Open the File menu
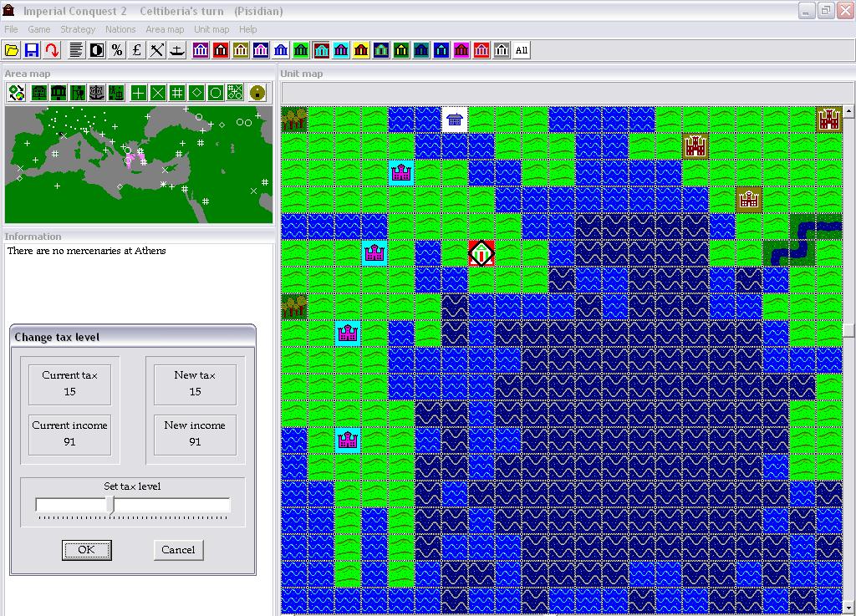Screen dimensions: 856x616 [x=11, y=29]
